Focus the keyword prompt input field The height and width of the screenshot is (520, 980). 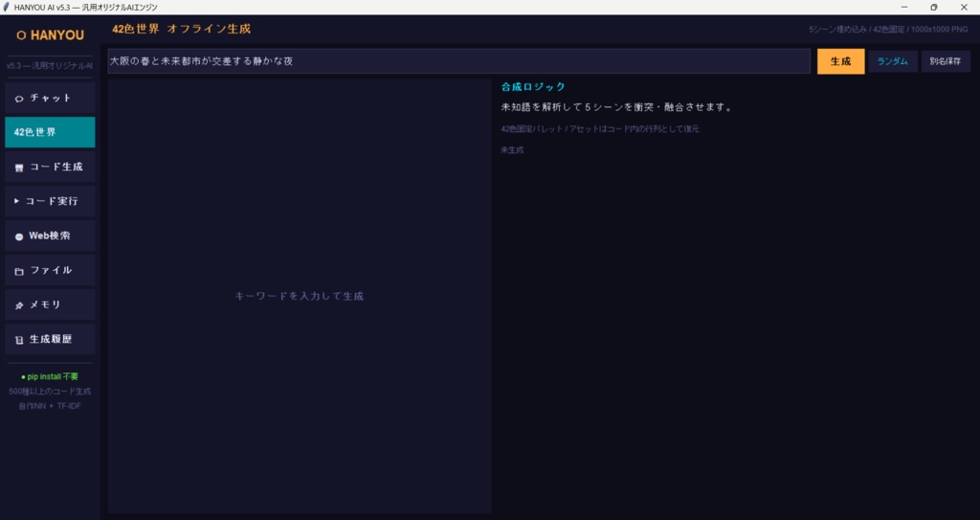tap(458, 61)
